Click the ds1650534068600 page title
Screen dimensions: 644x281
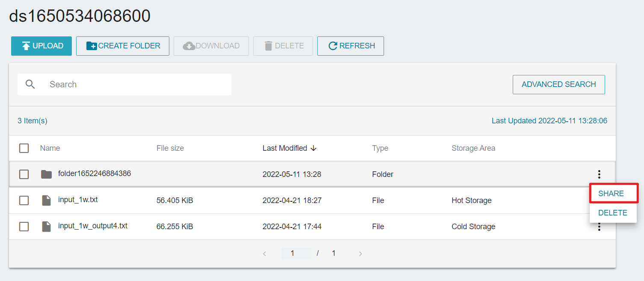pyautogui.click(x=80, y=16)
